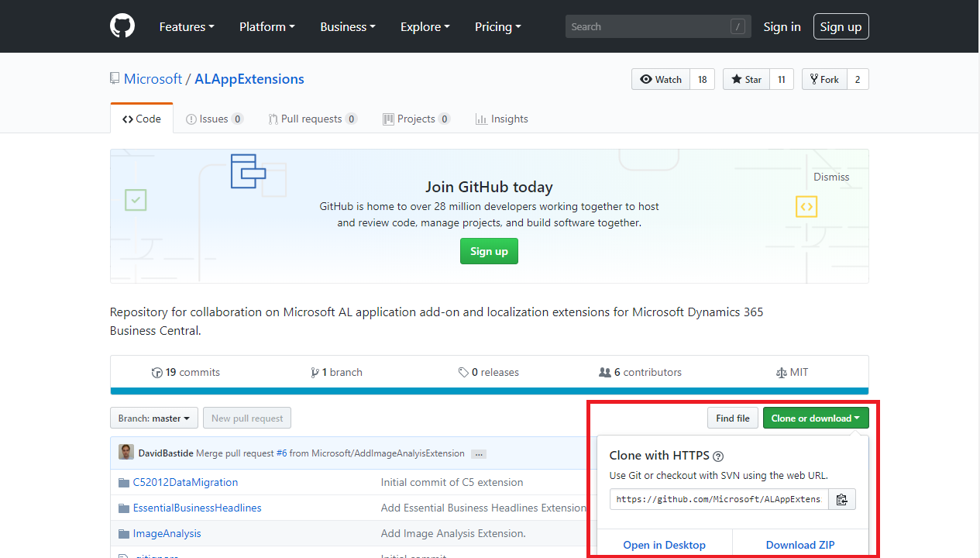
Task: Click the GitHub Octocat logo
Action: pyautogui.click(x=122, y=26)
